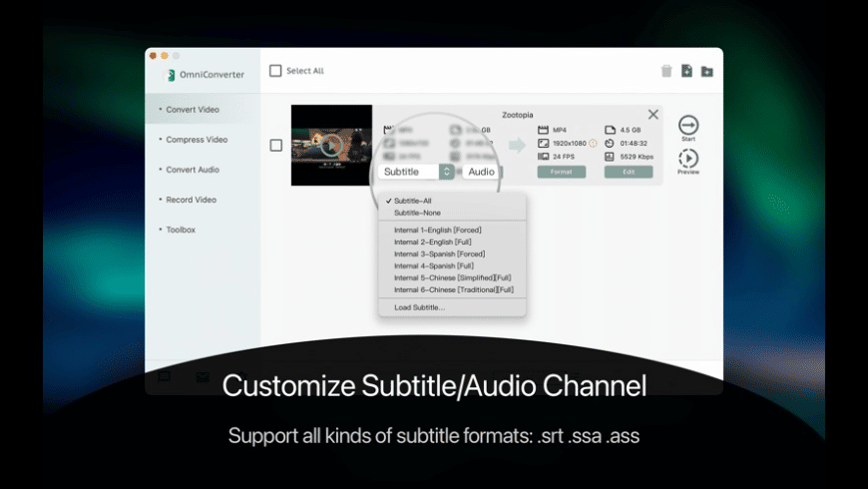Click the 1920x1080 resolution icon
868x489 pixels.
(543, 143)
